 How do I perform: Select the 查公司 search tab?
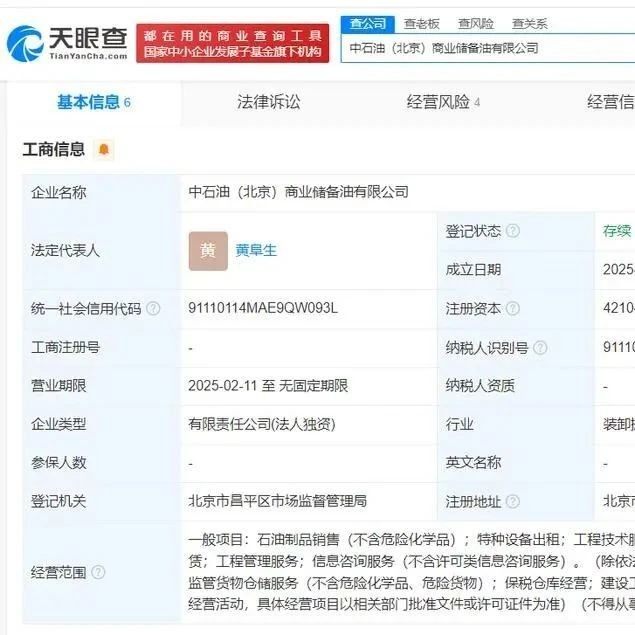[x=368, y=24]
